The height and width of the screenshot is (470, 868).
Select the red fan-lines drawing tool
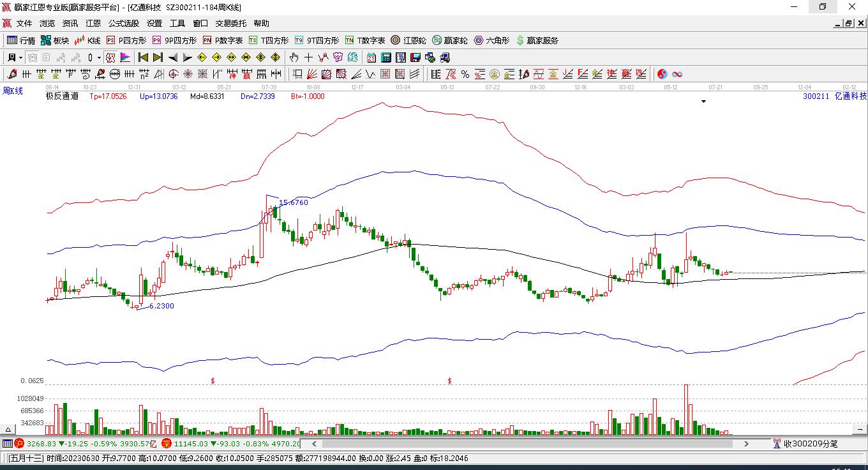coord(312,74)
